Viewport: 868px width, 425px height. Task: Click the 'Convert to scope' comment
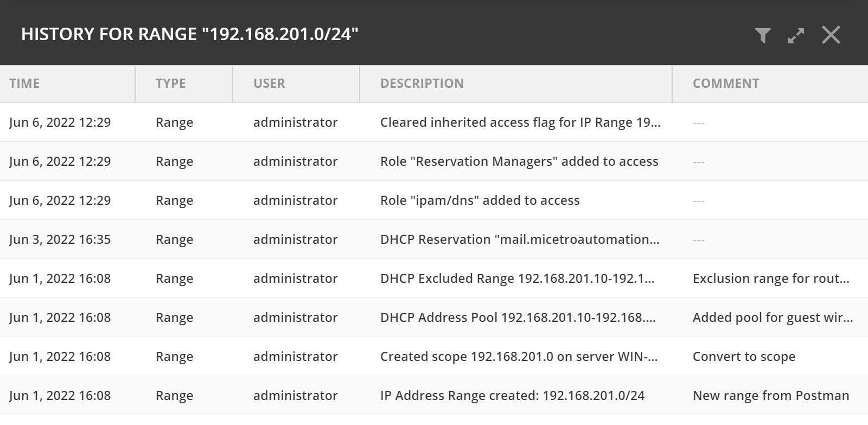pyautogui.click(x=744, y=357)
